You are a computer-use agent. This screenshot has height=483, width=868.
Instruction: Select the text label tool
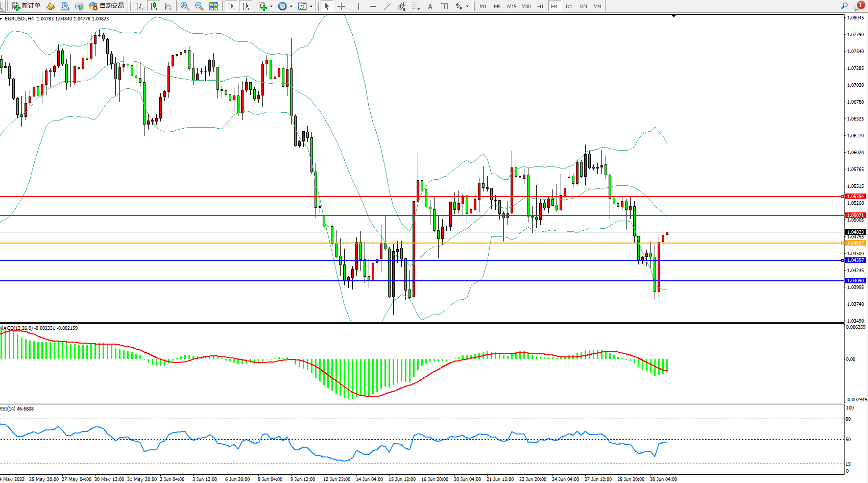(x=444, y=6)
